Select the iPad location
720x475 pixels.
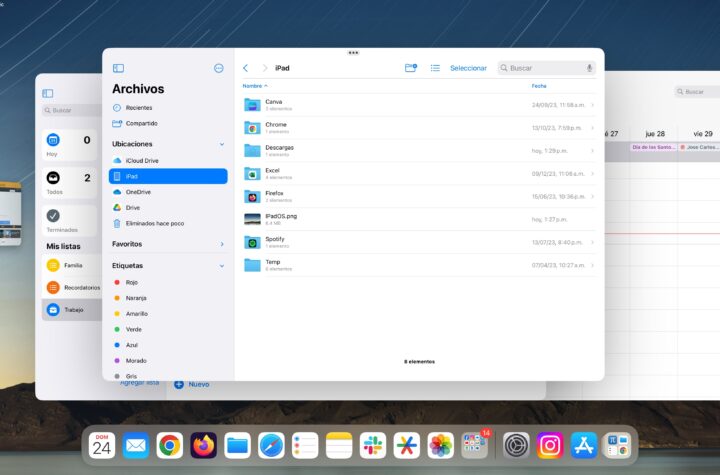168,176
